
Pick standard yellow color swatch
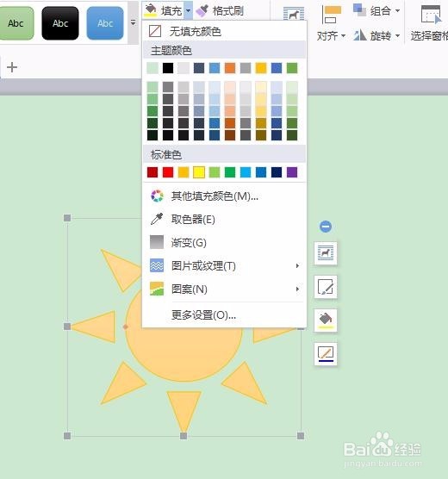tap(199, 172)
